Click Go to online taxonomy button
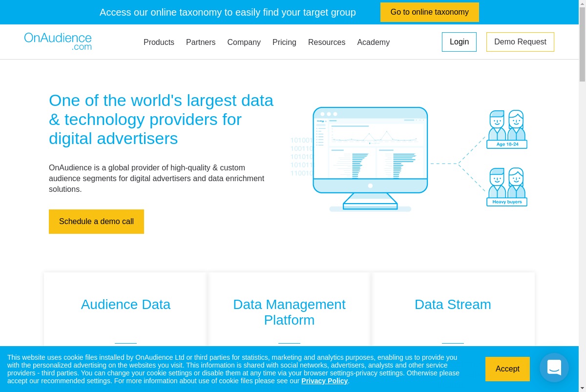 (430, 12)
